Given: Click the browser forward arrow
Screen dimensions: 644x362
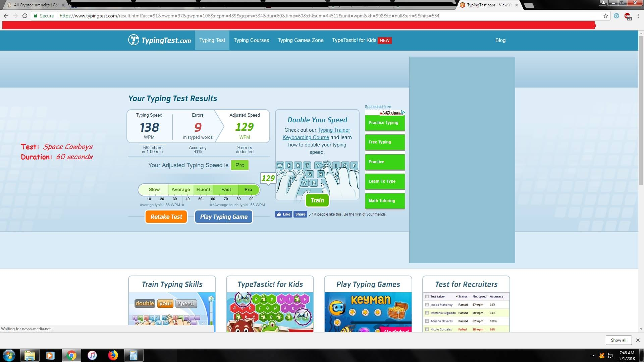Looking at the screenshot, I should pyautogui.click(x=15, y=16).
